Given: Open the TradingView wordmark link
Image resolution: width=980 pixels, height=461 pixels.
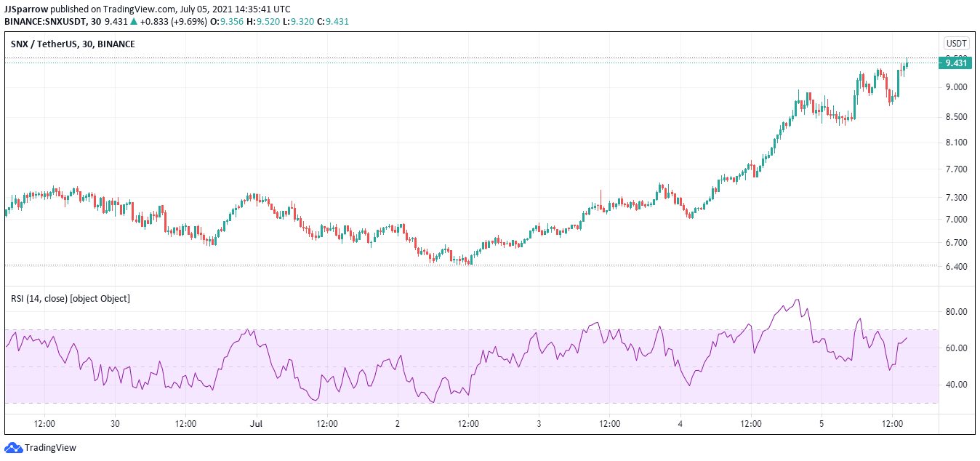Looking at the screenshot, I should tap(50, 448).
